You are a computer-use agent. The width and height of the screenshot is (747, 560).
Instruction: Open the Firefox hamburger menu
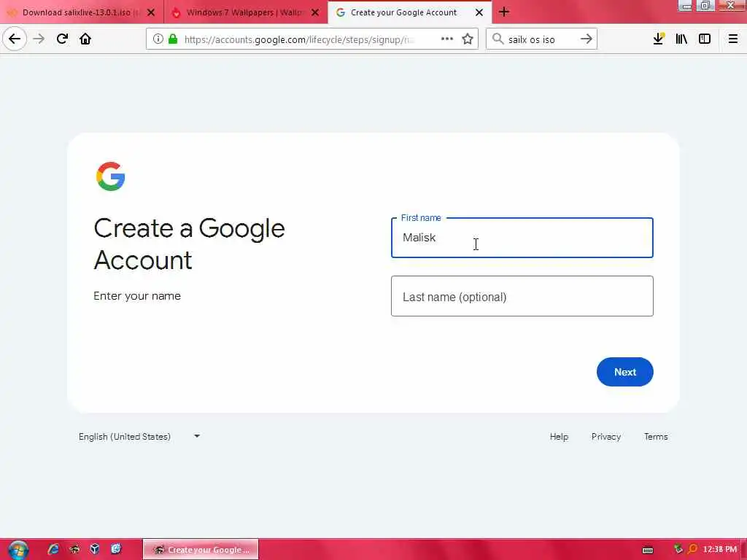tap(733, 39)
